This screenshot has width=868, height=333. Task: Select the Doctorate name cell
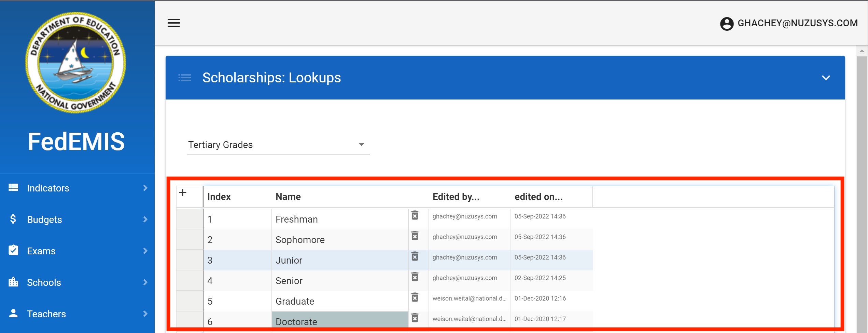tap(339, 321)
